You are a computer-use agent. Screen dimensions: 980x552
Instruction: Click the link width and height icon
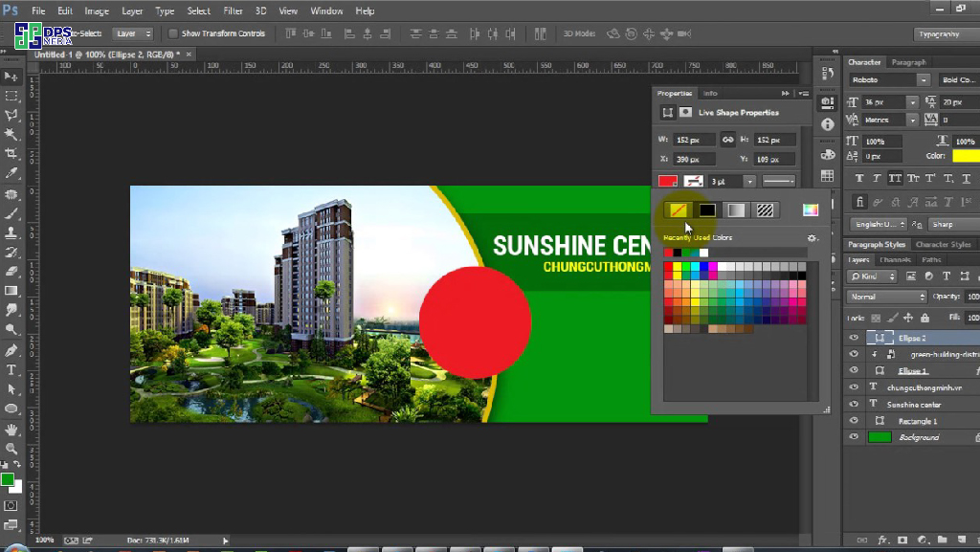coord(727,140)
